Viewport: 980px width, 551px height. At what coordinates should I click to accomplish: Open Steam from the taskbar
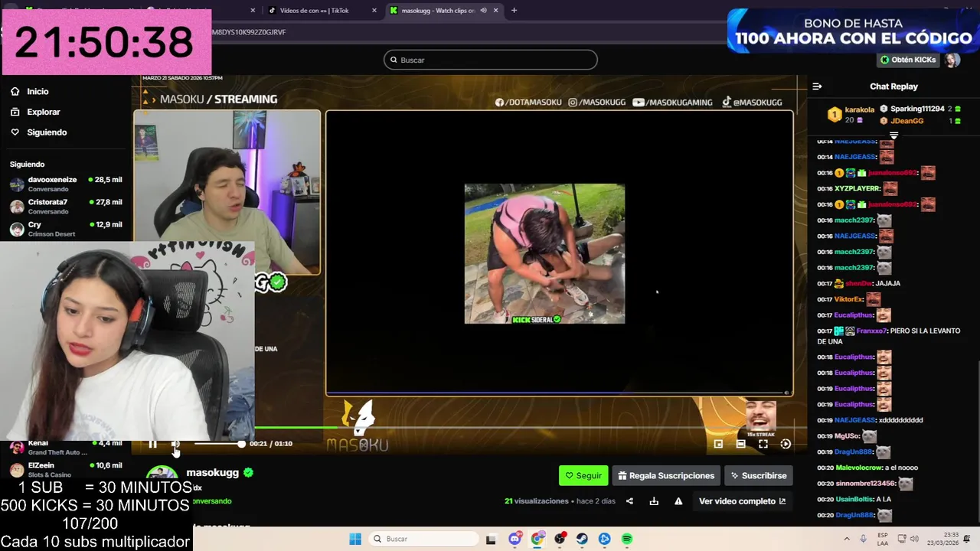(583, 539)
